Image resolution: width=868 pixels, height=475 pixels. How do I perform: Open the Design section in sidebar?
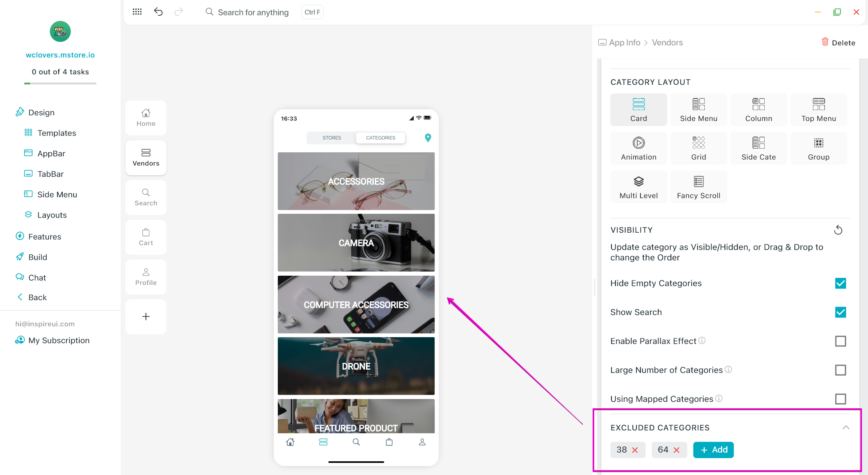tap(41, 113)
